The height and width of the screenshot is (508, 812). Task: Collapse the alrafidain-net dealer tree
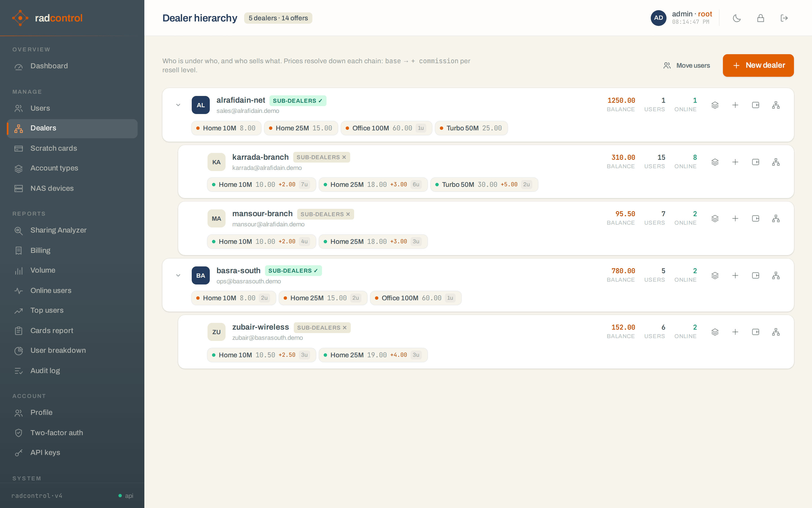point(178,105)
